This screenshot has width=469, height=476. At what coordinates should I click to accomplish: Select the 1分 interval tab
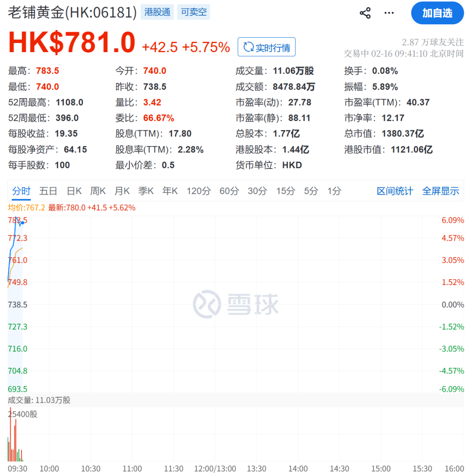pos(334,191)
